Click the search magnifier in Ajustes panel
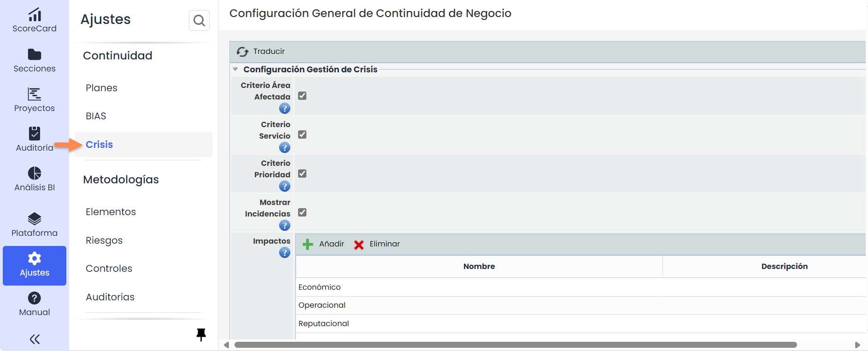 point(199,21)
